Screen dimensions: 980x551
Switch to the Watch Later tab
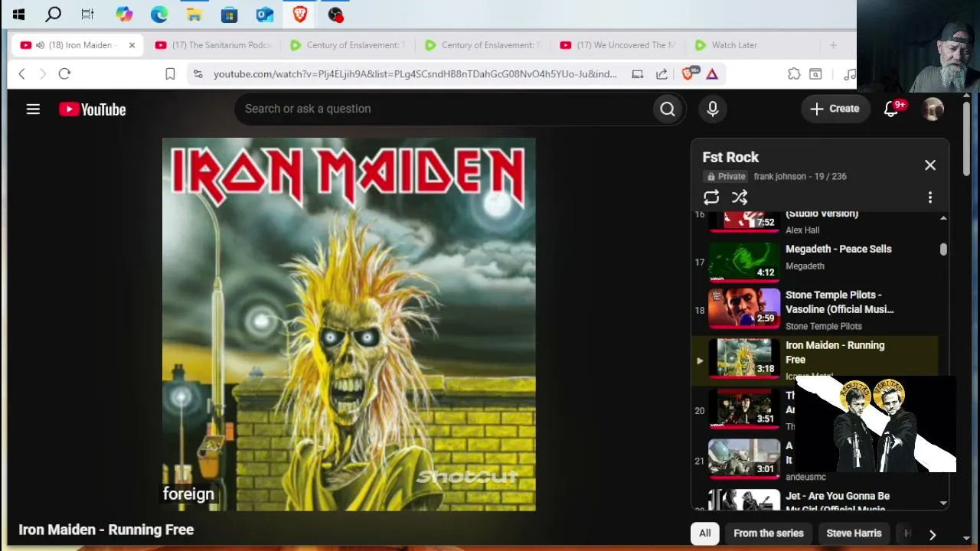pos(734,45)
